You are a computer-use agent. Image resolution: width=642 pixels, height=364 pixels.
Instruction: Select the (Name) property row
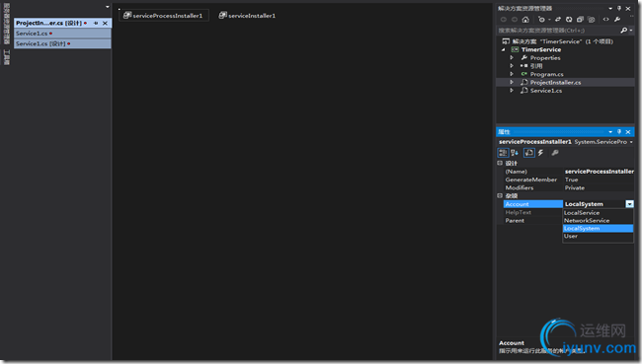click(x=569, y=172)
